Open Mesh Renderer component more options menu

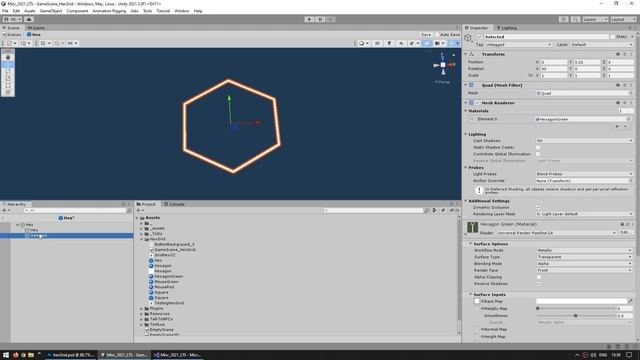[631, 103]
